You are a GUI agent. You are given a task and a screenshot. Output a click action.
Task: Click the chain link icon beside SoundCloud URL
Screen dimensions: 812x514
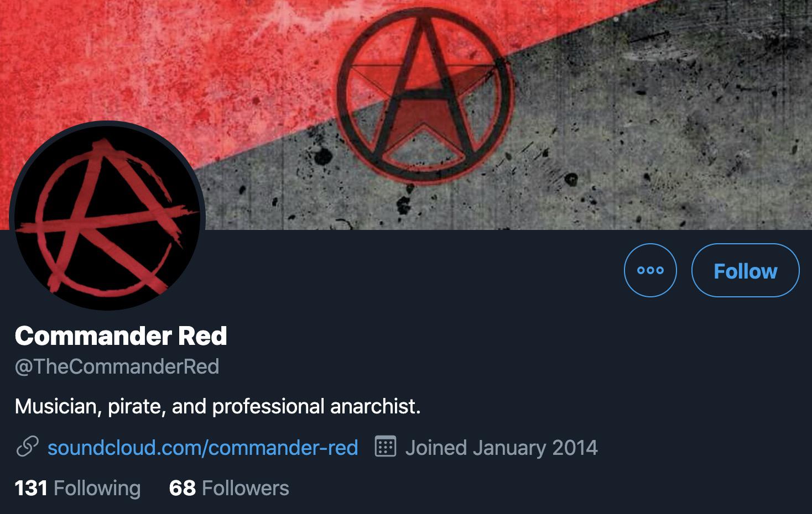[x=27, y=447]
